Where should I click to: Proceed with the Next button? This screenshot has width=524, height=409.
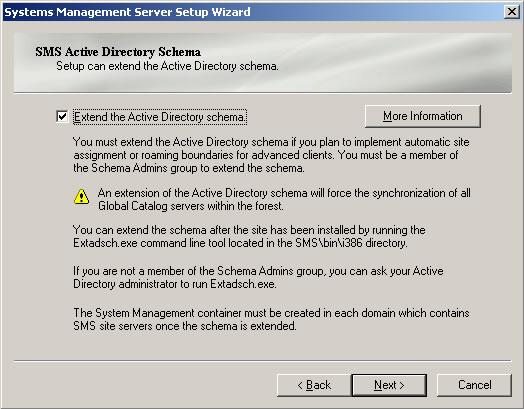pos(389,385)
